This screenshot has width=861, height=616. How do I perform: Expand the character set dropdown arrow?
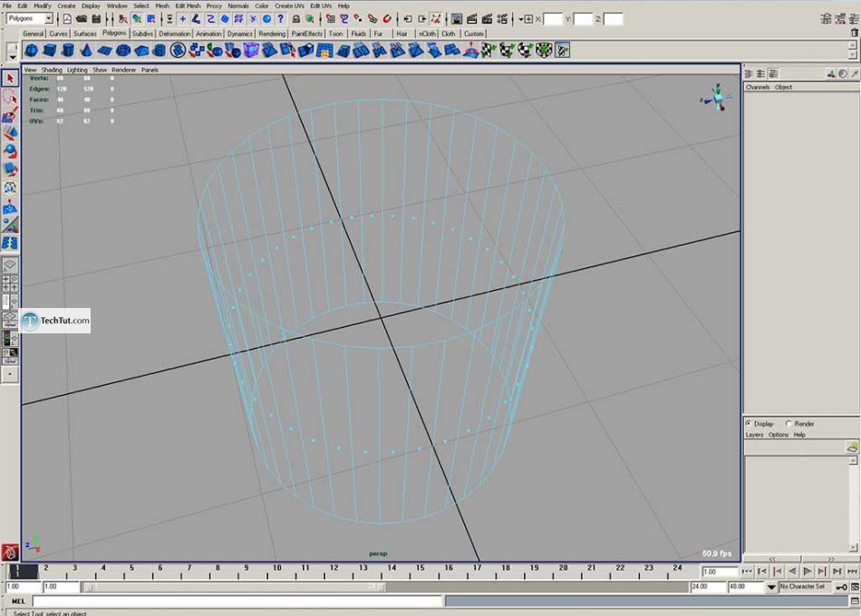[x=772, y=587]
